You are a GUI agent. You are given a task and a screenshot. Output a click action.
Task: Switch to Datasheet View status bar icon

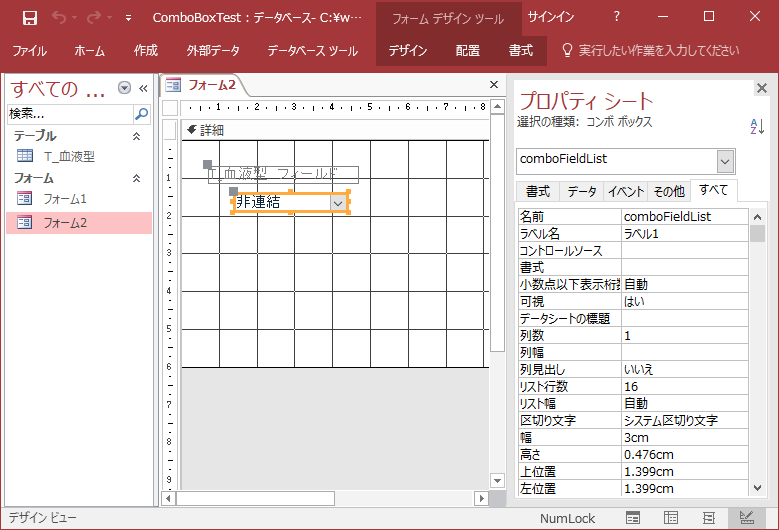[671, 518]
